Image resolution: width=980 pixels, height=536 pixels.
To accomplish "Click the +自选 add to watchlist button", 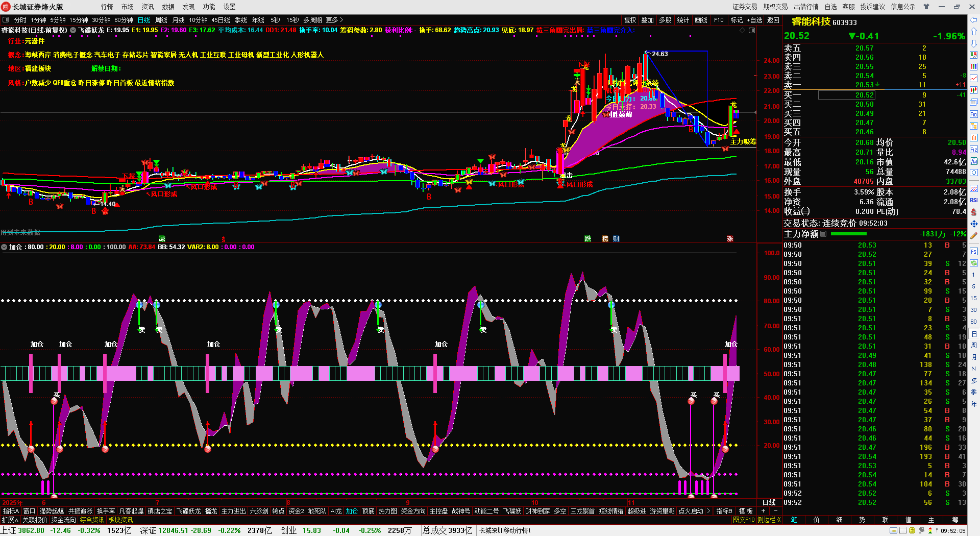I will point(755,20).
